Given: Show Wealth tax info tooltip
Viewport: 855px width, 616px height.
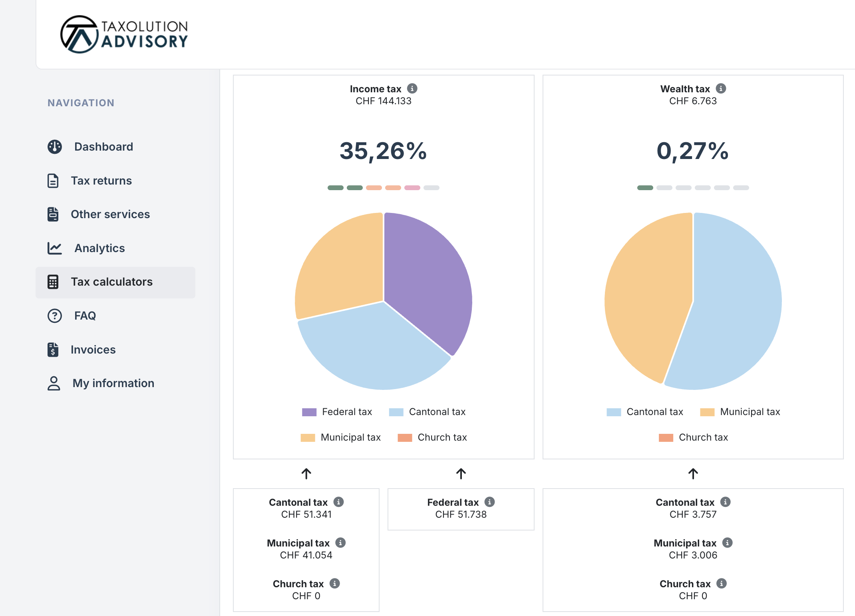Looking at the screenshot, I should click(722, 89).
